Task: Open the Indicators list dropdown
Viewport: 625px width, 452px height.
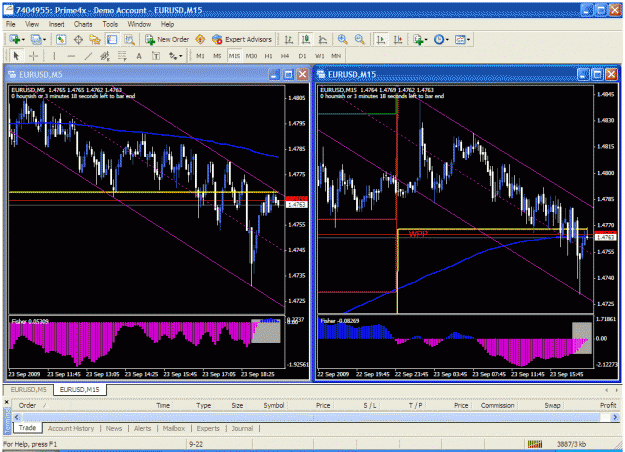Action: 421,39
